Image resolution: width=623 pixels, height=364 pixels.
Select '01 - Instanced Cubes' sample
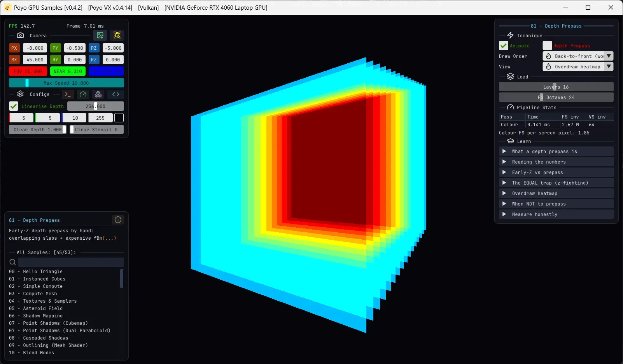37,279
